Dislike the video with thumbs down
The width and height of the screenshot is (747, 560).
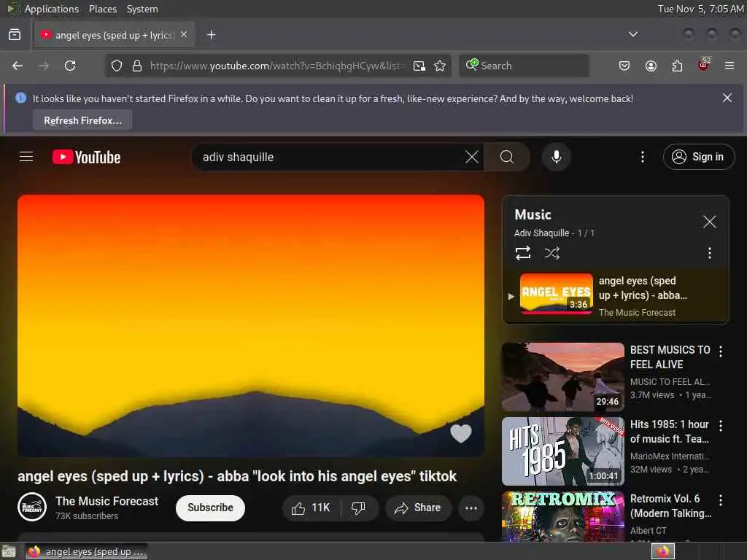coord(359,508)
